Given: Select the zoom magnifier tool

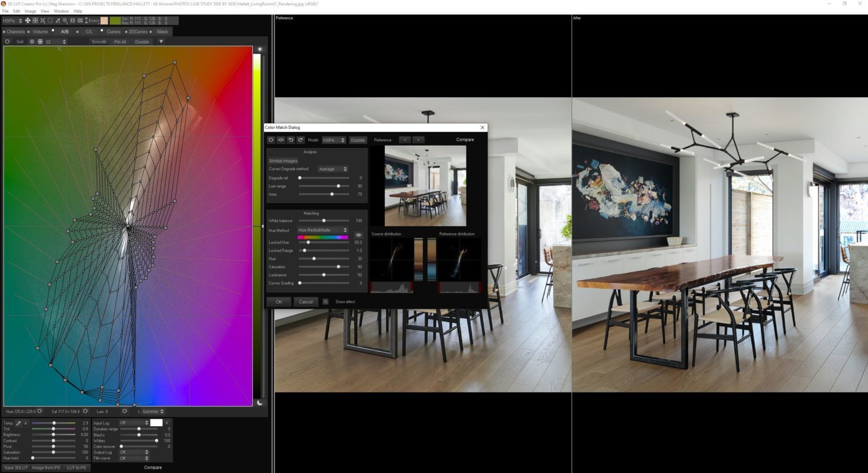Looking at the screenshot, I should 65,20.
